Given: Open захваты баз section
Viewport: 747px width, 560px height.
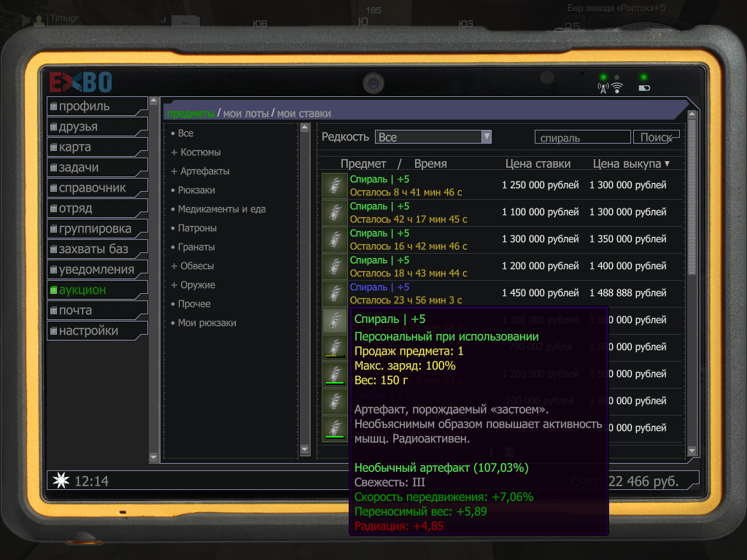Looking at the screenshot, I should pos(97,249).
